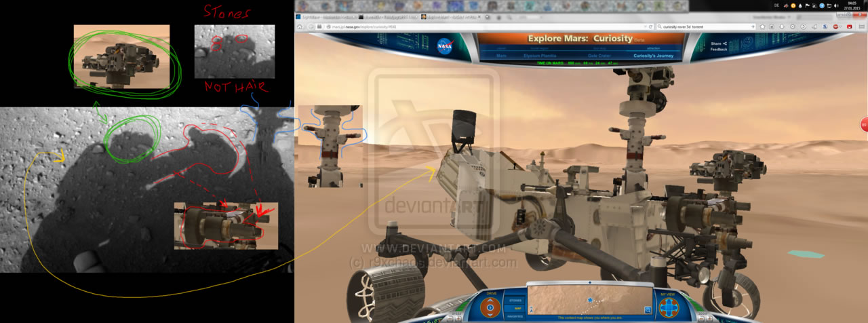Click the Feedback link
Image resolution: width=868 pixels, height=323 pixels.
coord(719,50)
